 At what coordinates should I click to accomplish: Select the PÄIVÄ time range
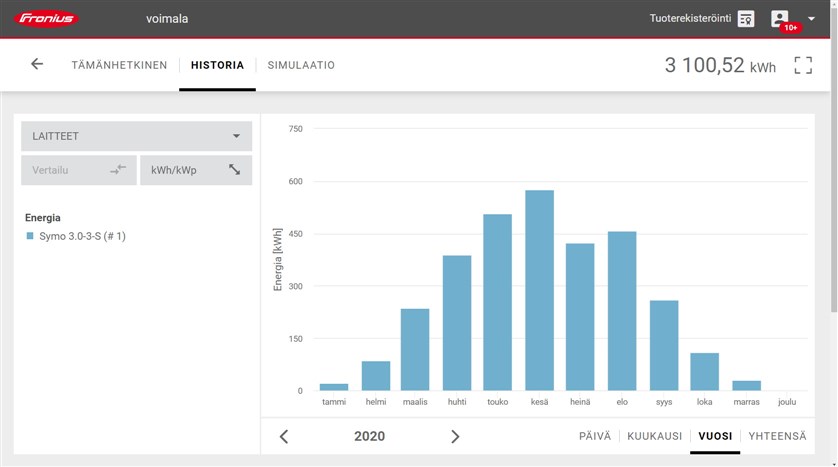[594, 436]
